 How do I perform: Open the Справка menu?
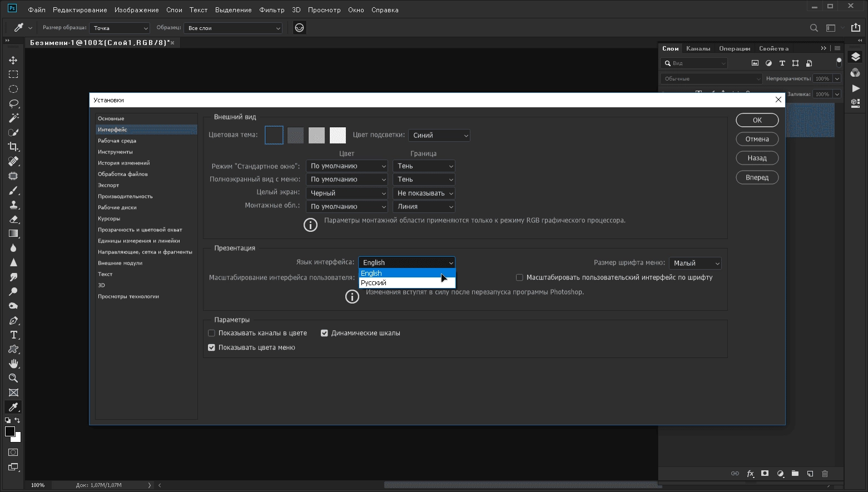(x=385, y=10)
